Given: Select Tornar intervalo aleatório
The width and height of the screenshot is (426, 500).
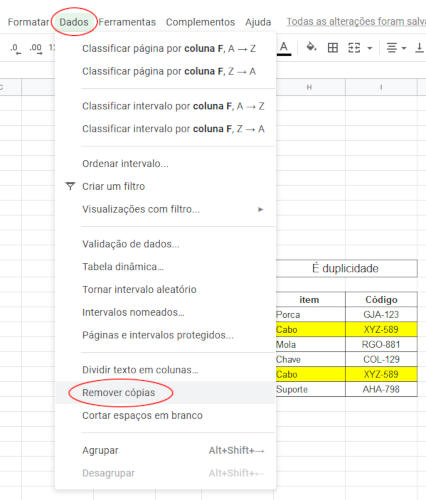Looking at the screenshot, I should tap(166, 289).
